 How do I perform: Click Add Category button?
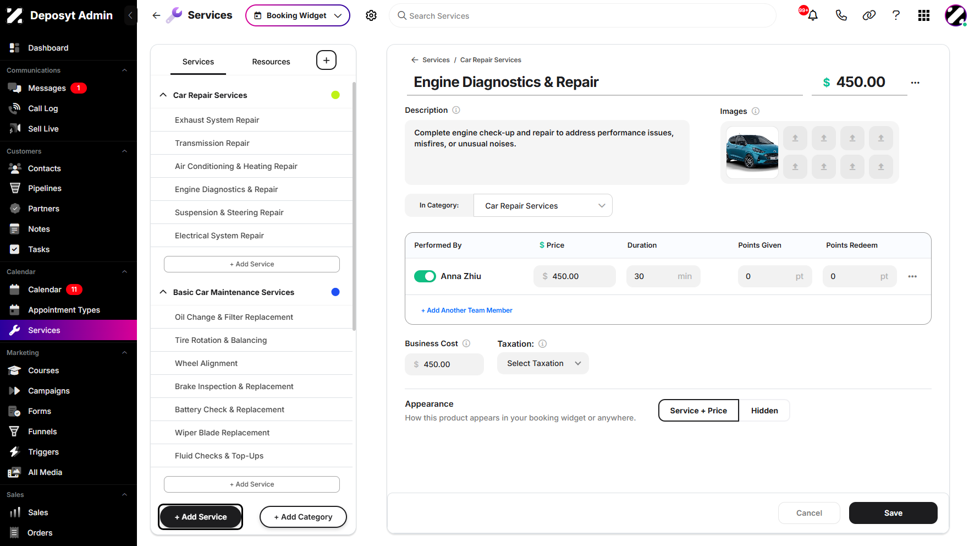click(x=303, y=517)
